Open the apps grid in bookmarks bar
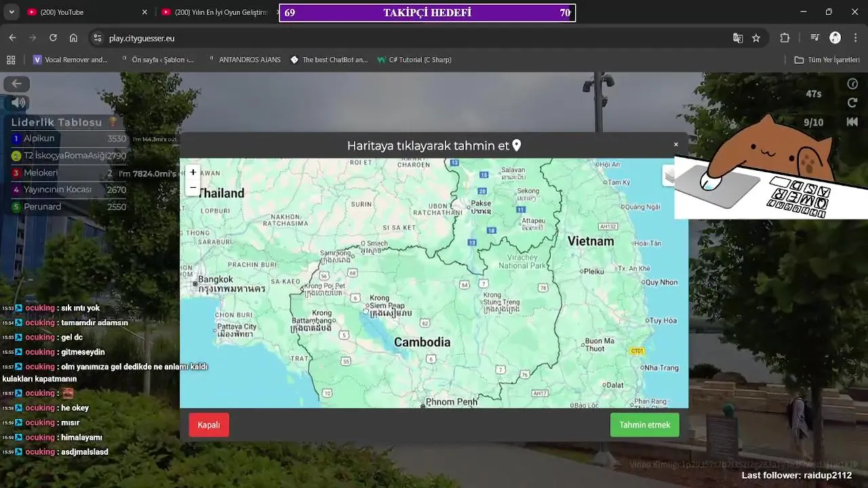 click(11, 60)
